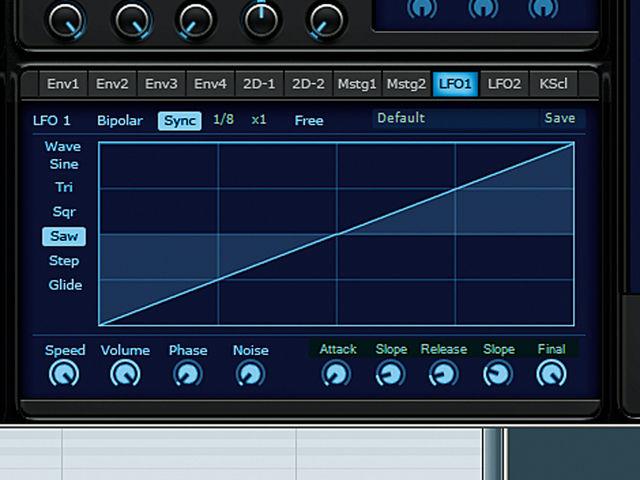Open the LFO2 tab

click(504, 84)
